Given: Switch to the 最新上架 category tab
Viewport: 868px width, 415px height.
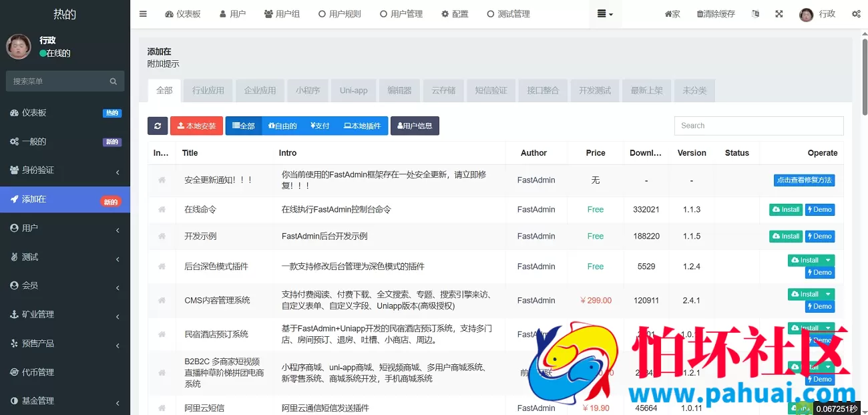Looking at the screenshot, I should 646,90.
